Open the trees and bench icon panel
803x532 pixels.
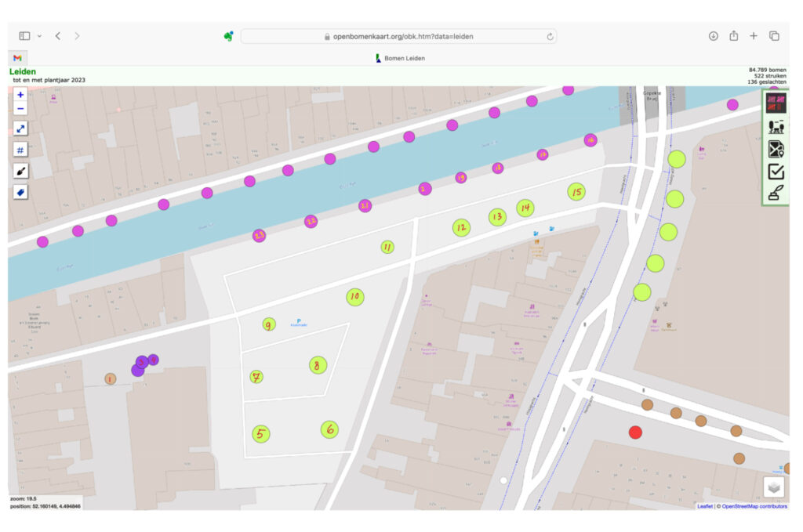click(776, 126)
